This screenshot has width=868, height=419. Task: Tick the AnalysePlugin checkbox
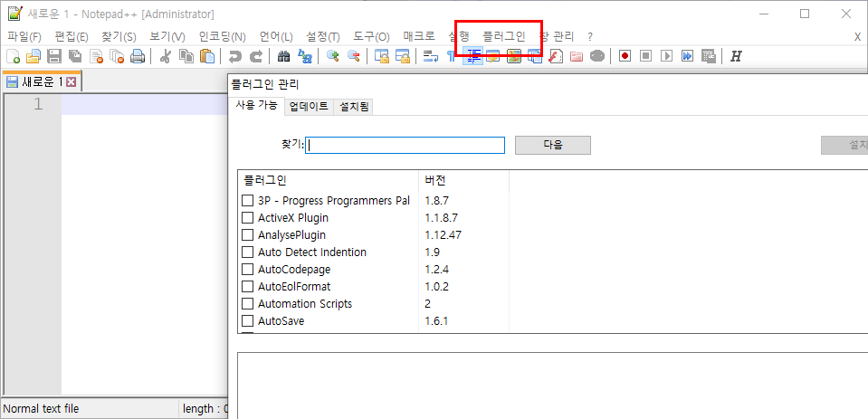point(247,234)
